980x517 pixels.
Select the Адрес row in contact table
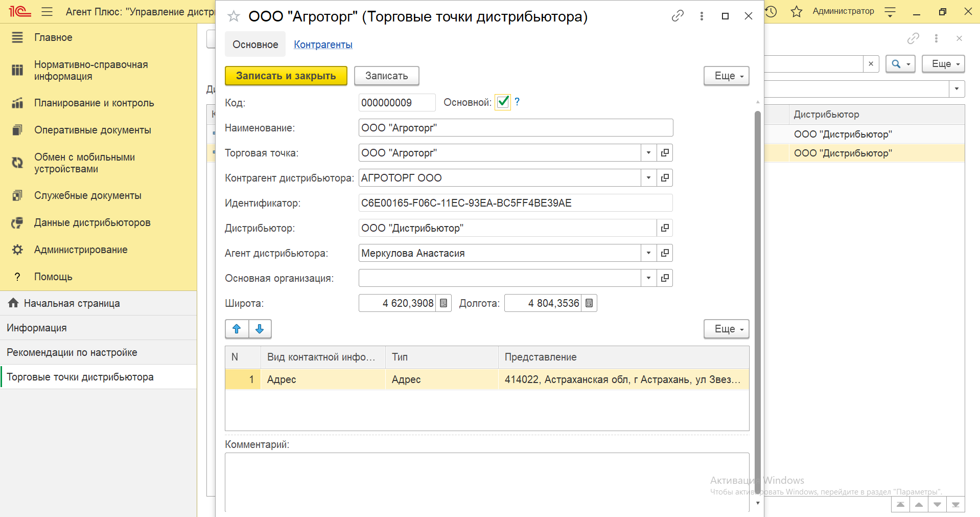point(487,379)
